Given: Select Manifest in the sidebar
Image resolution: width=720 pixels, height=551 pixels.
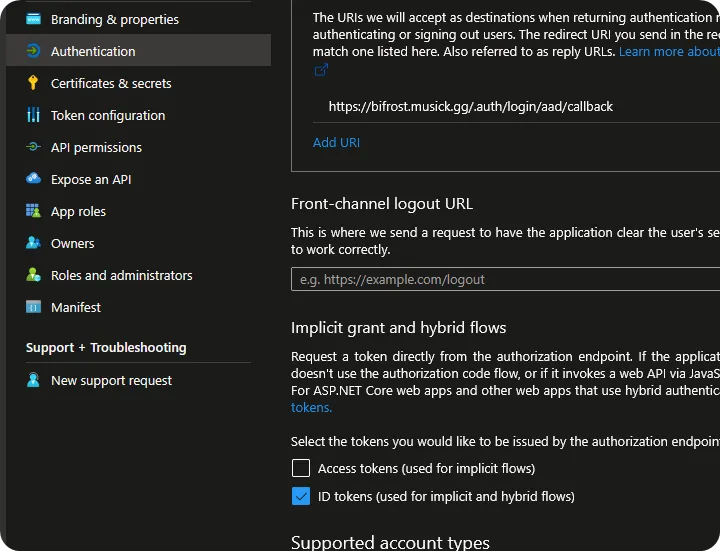Looking at the screenshot, I should click(x=76, y=307).
